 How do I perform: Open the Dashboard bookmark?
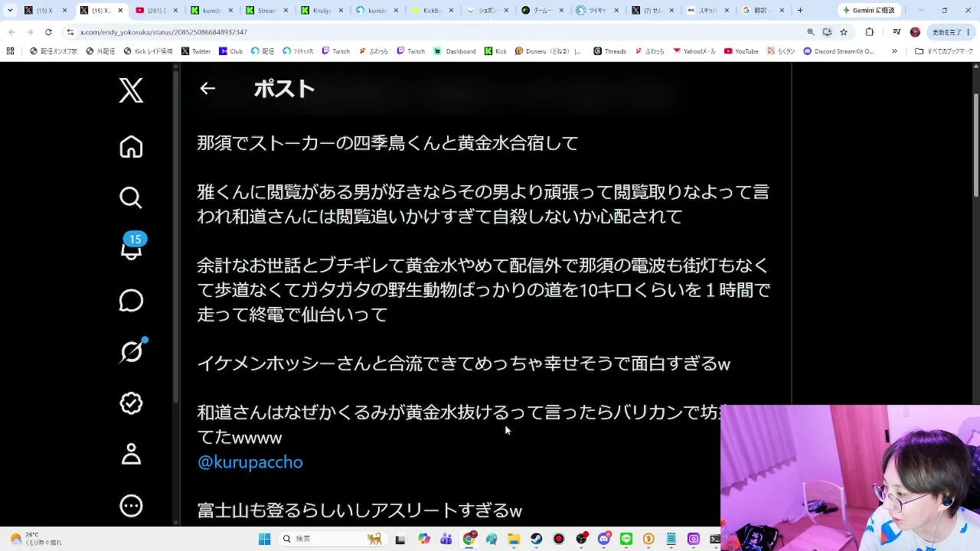[454, 51]
